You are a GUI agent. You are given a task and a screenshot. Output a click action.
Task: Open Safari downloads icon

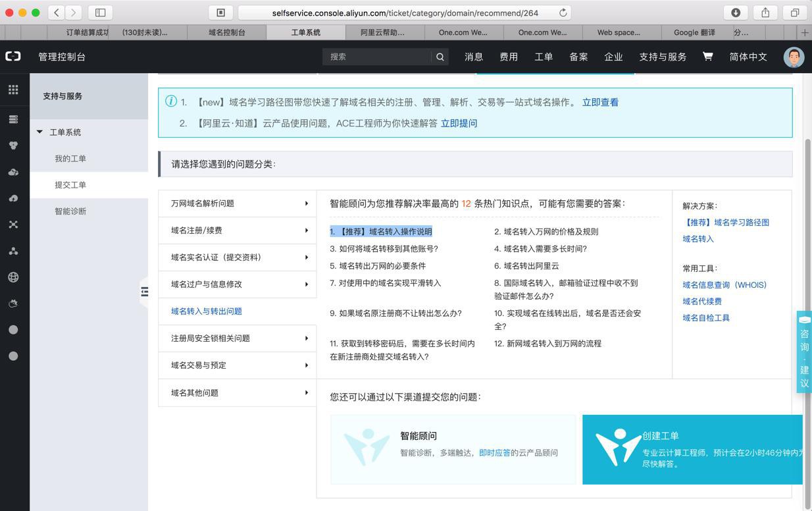pos(736,13)
